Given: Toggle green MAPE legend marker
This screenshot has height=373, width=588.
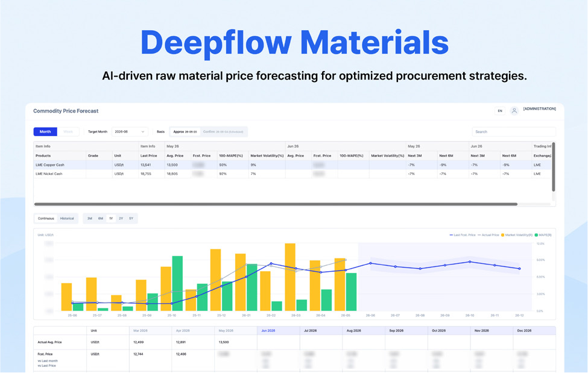Looking at the screenshot, I should (x=536, y=235).
